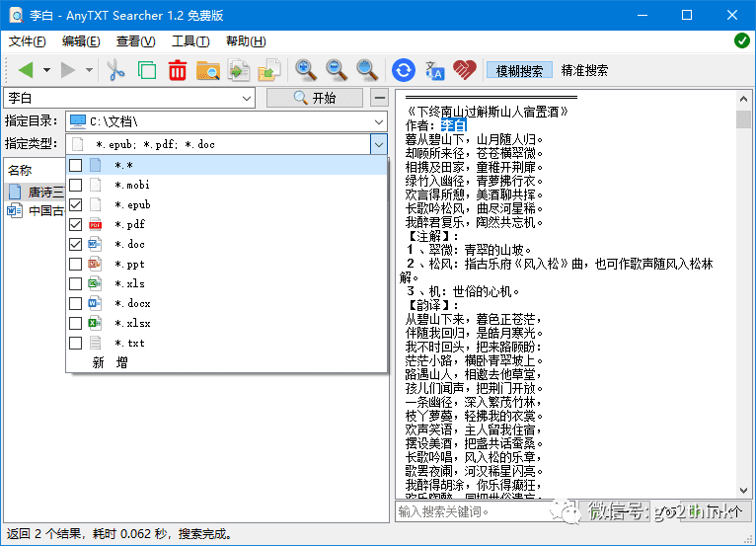The height and width of the screenshot is (546, 756).
Task: Open the back history dropdown arrow
Action: [x=46, y=70]
